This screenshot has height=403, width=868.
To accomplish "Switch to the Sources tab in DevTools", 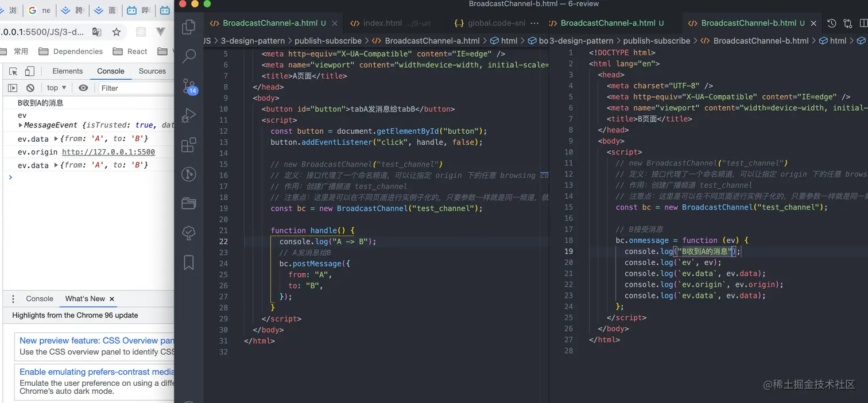I will 152,71.
